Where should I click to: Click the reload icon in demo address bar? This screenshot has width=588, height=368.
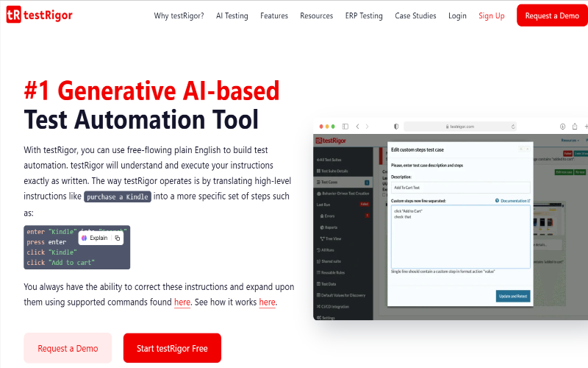513,127
